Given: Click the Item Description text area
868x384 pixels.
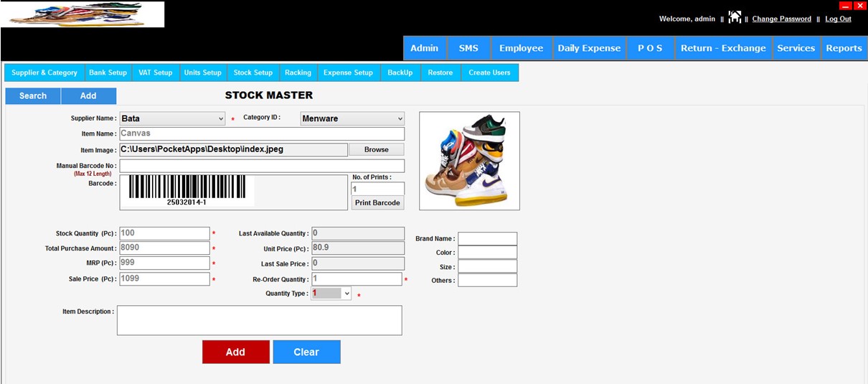Looking at the screenshot, I should pyautogui.click(x=260, y=320).
